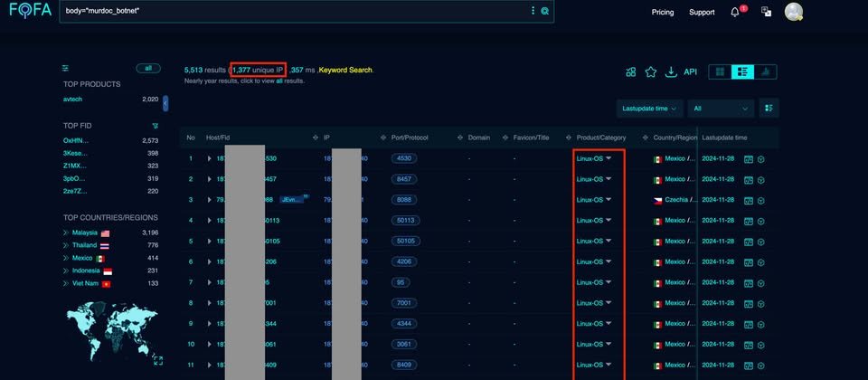Open the Lastupdate time sort dropdown
The image size is (868, 380).
649,109
